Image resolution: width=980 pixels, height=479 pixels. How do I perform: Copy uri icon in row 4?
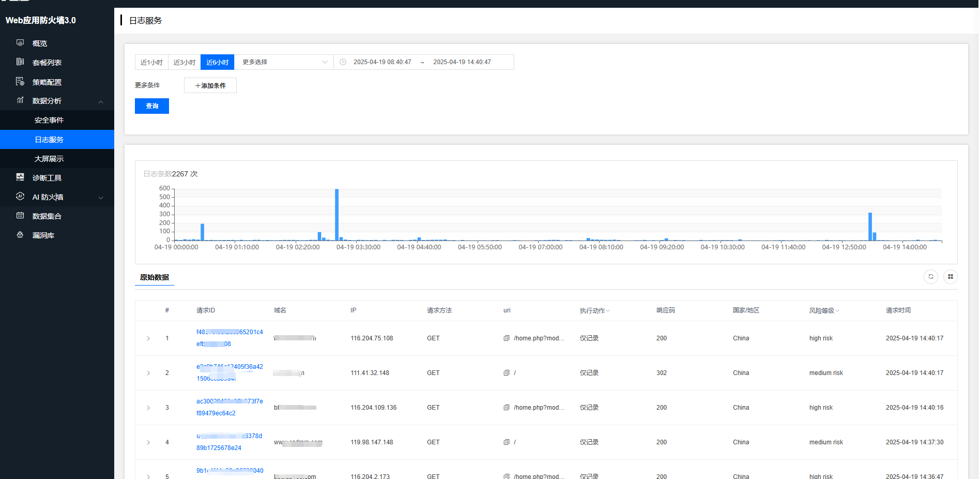pyautogui.click(x=507, y=442)
